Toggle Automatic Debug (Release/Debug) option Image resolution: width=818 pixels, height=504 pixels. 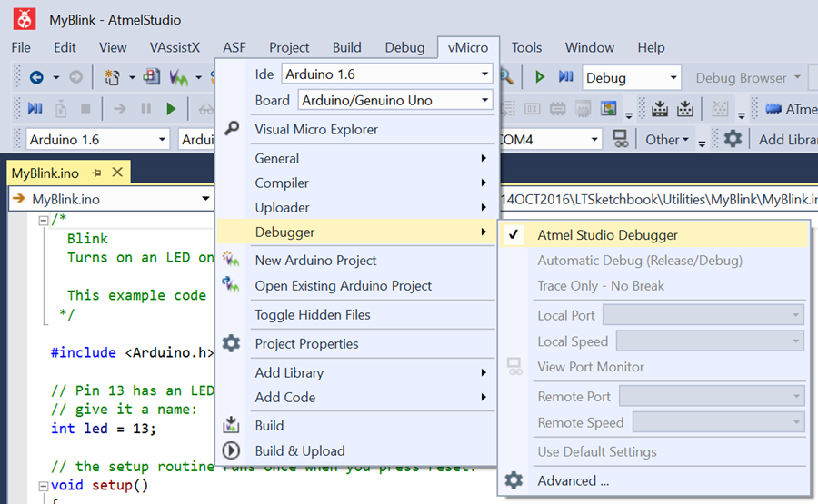[640, 261]
